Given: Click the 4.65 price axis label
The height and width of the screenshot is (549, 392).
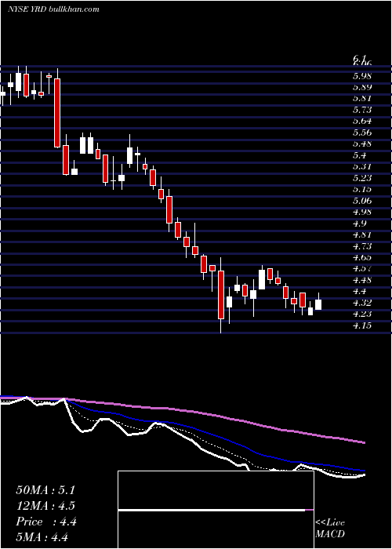Looking at the screenshot, I should click(362, 257).
